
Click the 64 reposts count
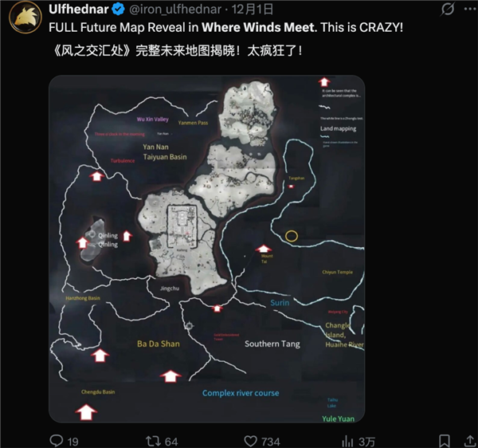[171, 441]
